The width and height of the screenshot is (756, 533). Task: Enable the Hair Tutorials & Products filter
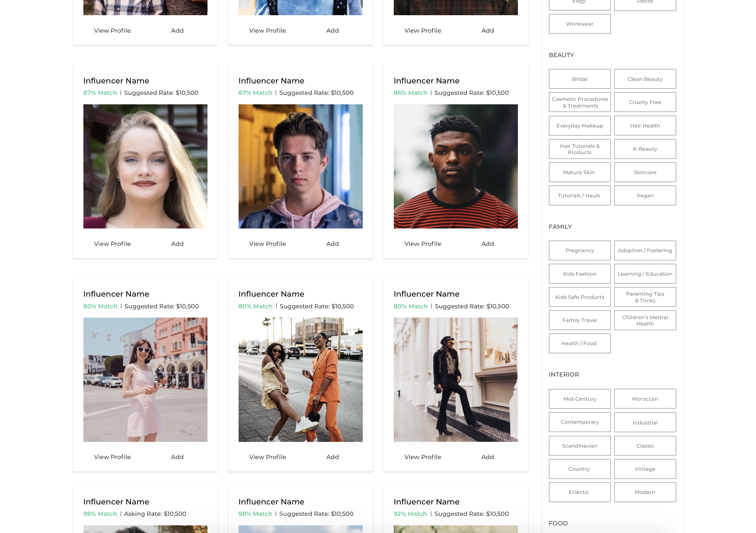click(x=579, y=149)
